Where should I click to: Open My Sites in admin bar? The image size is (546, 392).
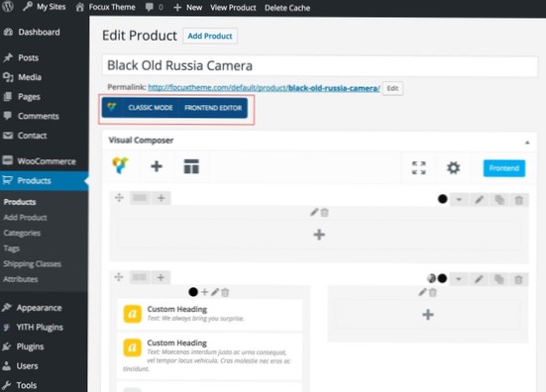(45, 7)
